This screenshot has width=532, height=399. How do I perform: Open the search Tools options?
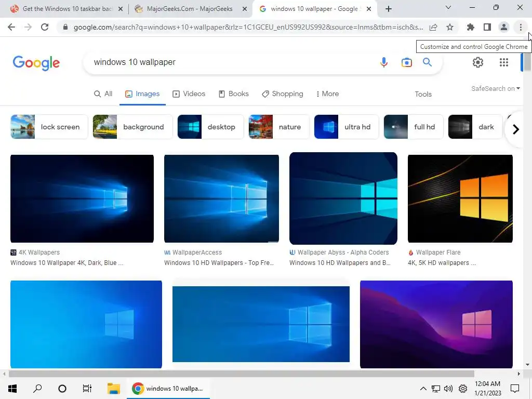point(423,95)
